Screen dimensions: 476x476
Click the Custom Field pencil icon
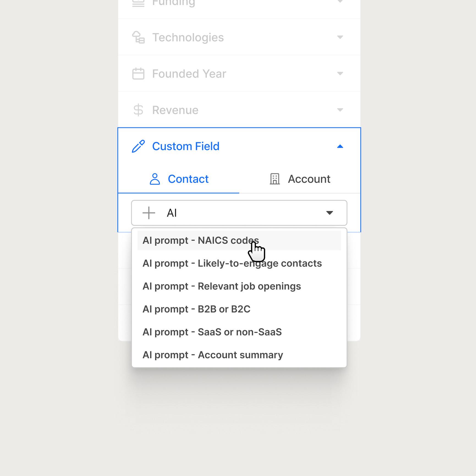138,146
